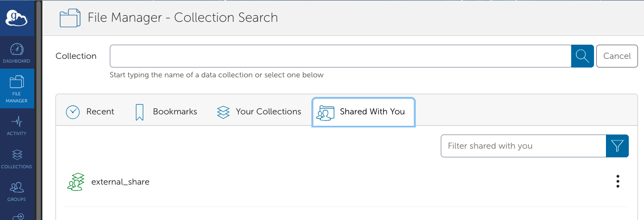Open the Dashboard sidebar item

coord(17,53)
